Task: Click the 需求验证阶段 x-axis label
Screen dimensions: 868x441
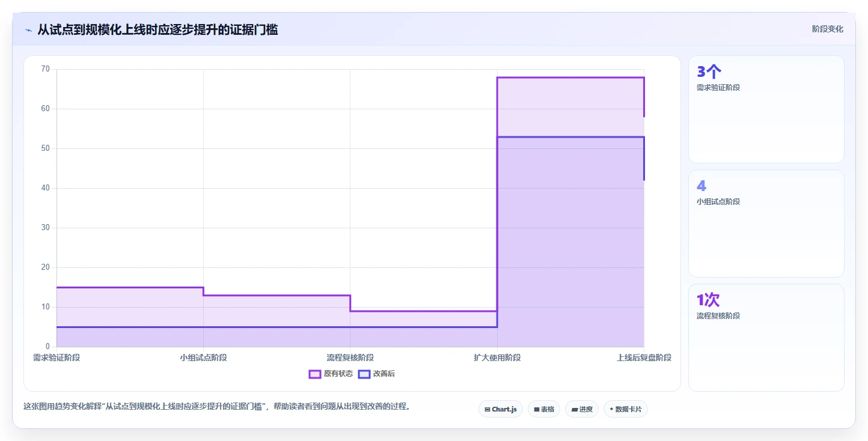Action: 57,357
